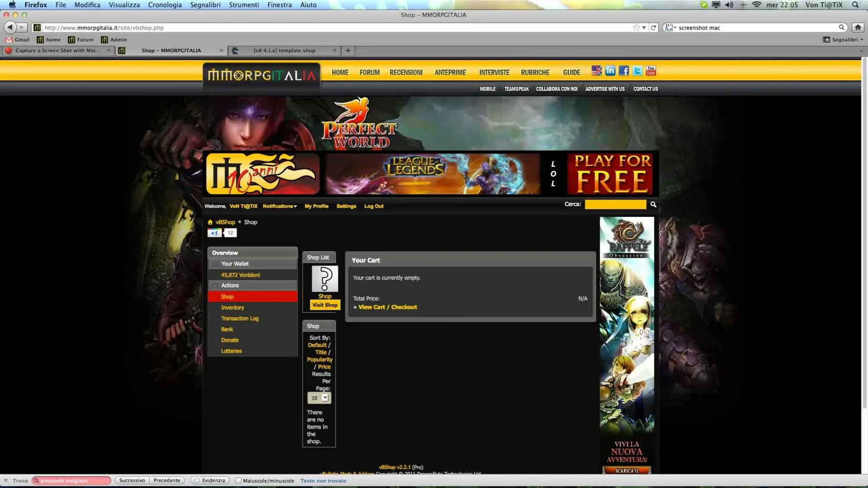Click the browser Forward arrow button
This screenshot has width=868, height=488.
click(x=21, y=27)
